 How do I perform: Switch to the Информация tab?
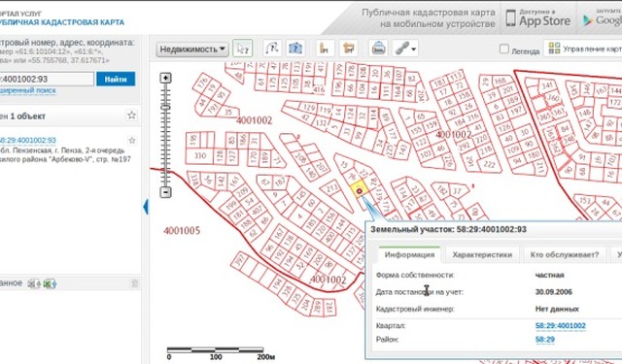(409, 254)
